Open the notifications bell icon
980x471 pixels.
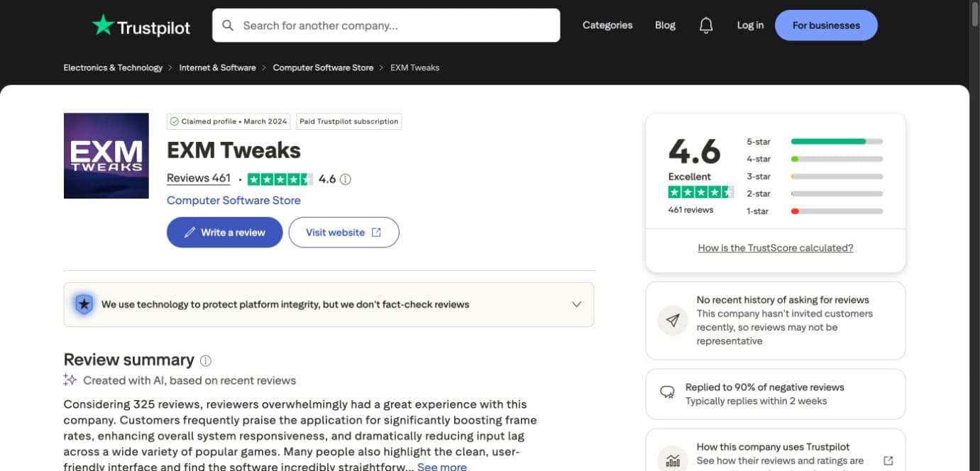click(x=706, y=26)
